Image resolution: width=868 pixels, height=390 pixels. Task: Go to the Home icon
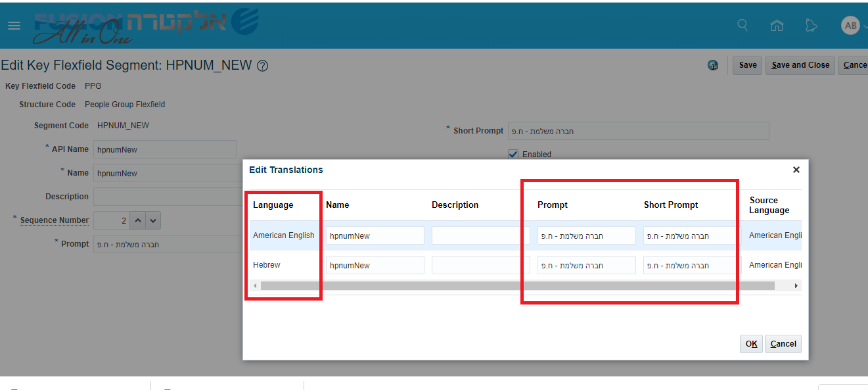pyautogui.click(x=777, y=26)
